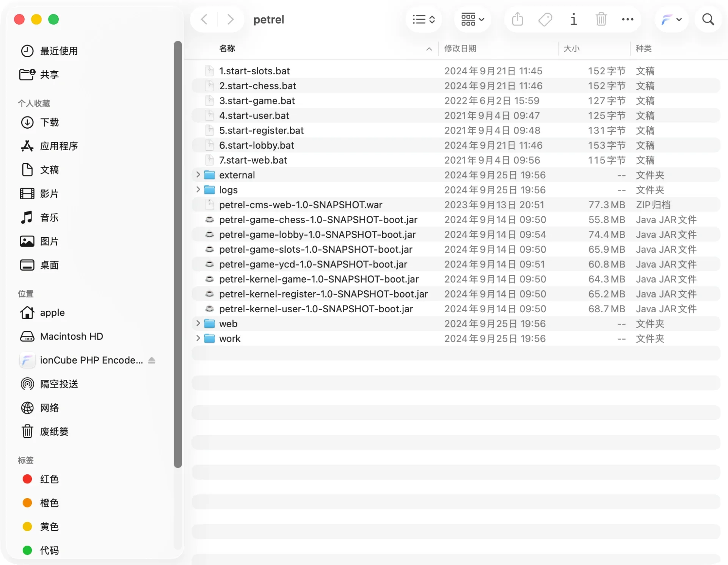The width and height of the screenshot is (728, 565).
Task: Open 废纸篓 in the sidebar
Action: coord(44,431)
